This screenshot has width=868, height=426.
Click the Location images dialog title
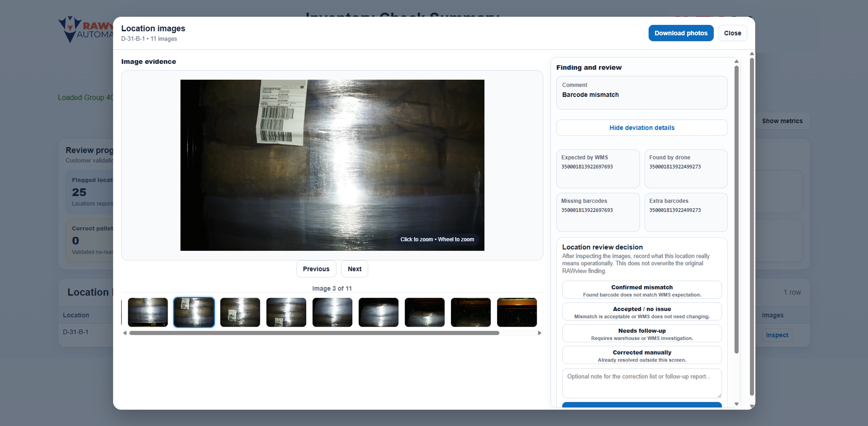click(153, 28)
